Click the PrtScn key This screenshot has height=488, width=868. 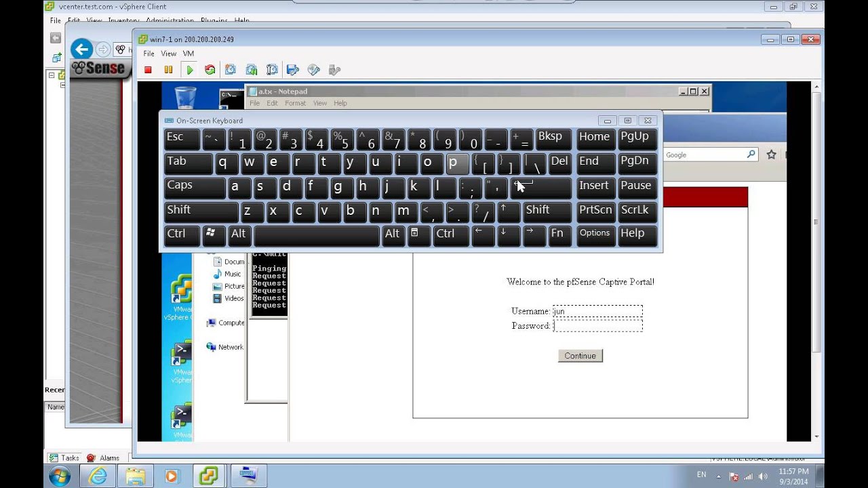point(595,213)
